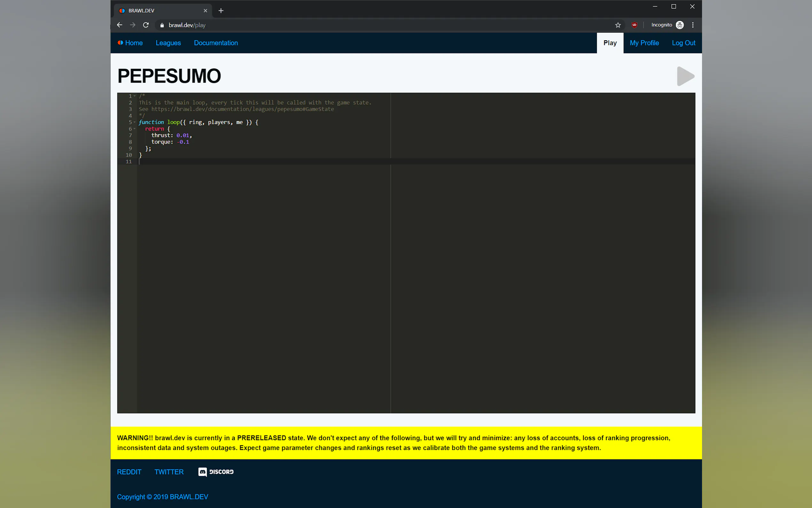Log Out of the account
The width and height of the screenshot is (812, 508).
click(x=683, y=43)
